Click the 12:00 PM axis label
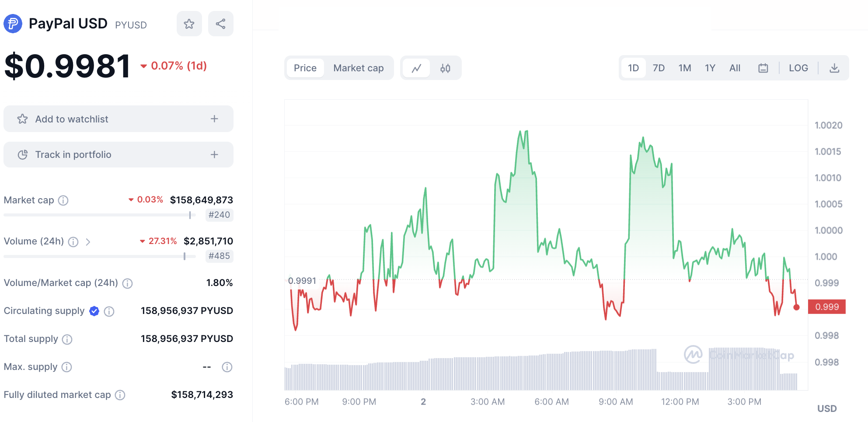 click(x=680, y=402)
